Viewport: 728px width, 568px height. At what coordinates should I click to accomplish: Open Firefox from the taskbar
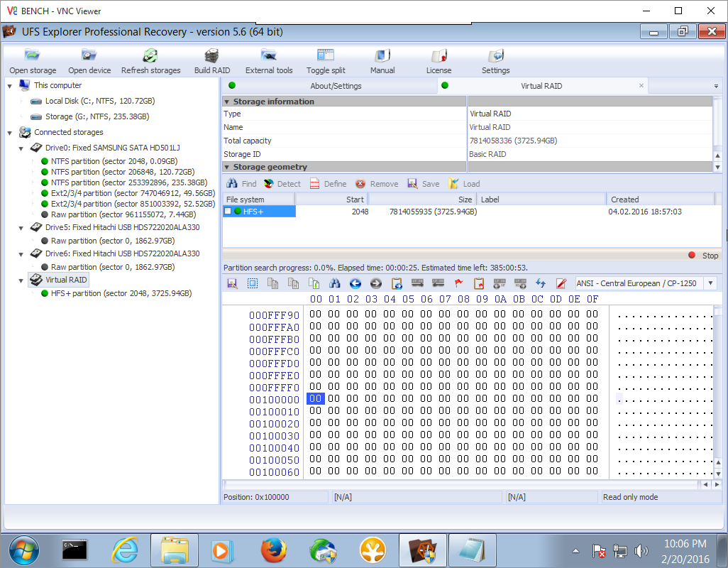(x=273, y=551)
